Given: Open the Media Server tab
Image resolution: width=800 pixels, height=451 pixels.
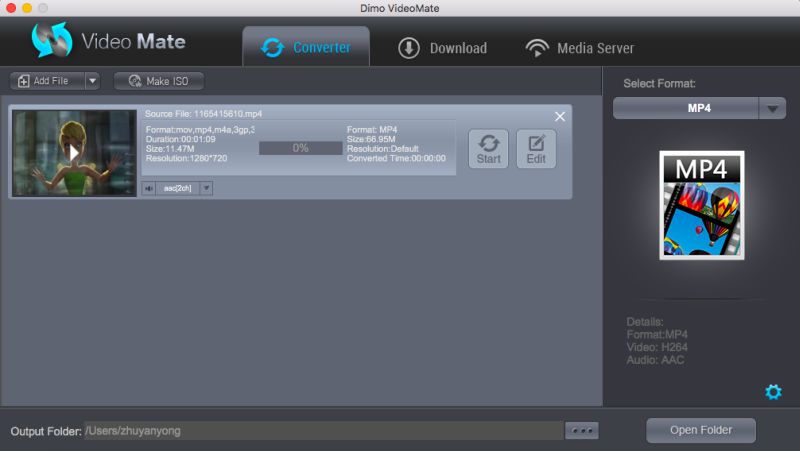Looking at the screenshot, I should (x=580, y=48).
